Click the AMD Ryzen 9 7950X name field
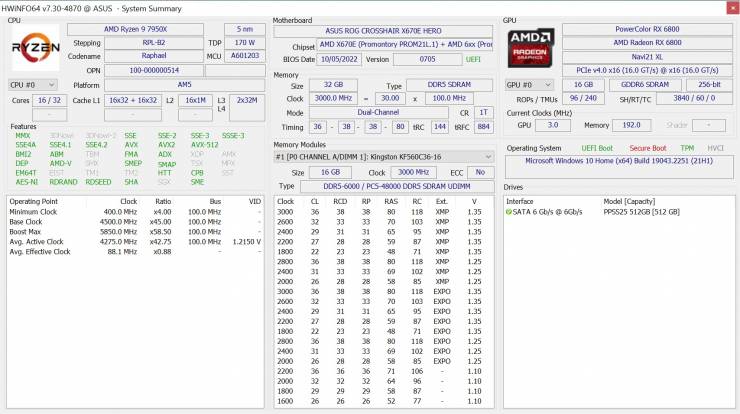Image resolution: width=740 pixels, height=414 pixels. (135, 29)
